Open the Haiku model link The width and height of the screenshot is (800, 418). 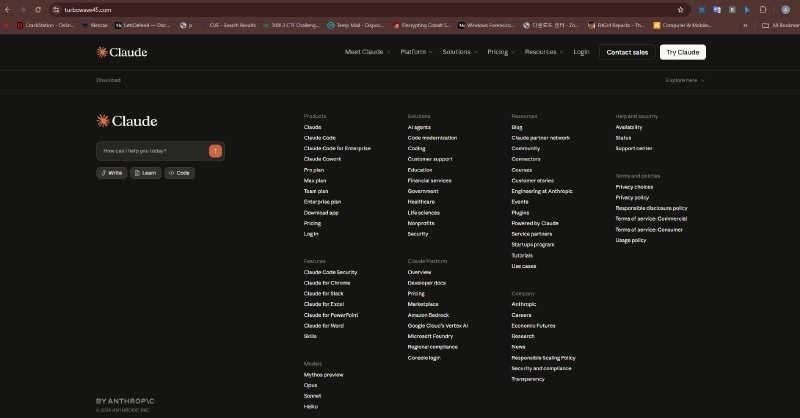[311, 407]
